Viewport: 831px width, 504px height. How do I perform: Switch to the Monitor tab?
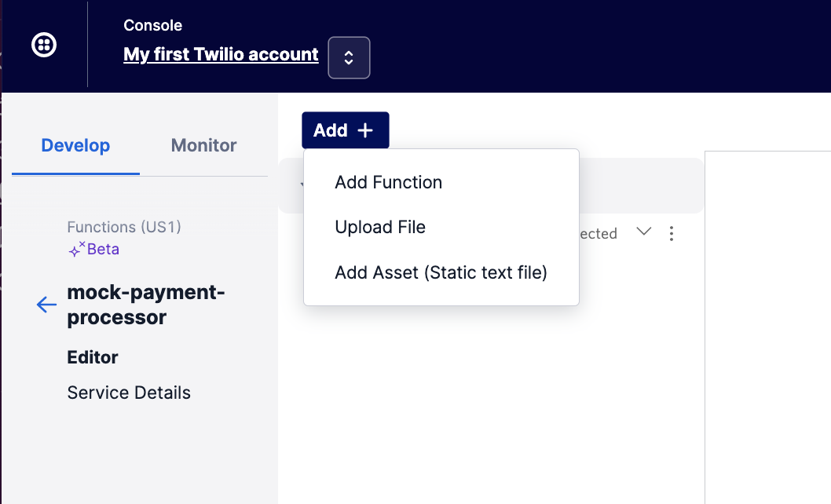click(203, 145)
